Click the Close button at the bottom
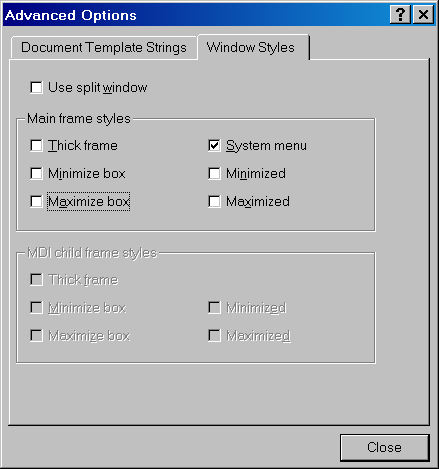Image resolution: width=439 pixels, height=469 pixels. pyautogui.click(x=385, y=448)
